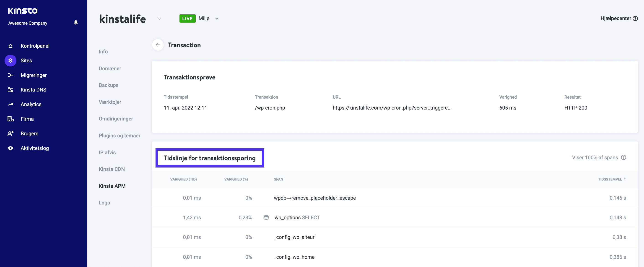
Task: Select the wp_options SELECT span row
Action: coord(395,218)
